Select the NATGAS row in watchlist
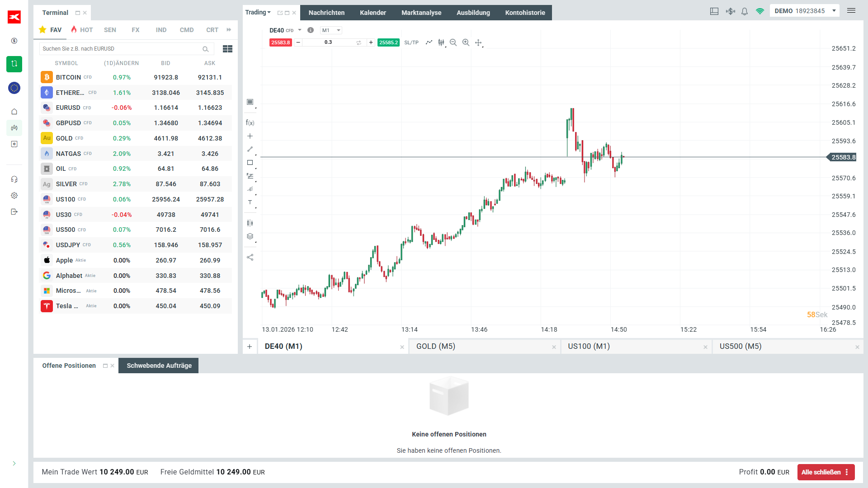868x488 pixels. click(136, 154)
